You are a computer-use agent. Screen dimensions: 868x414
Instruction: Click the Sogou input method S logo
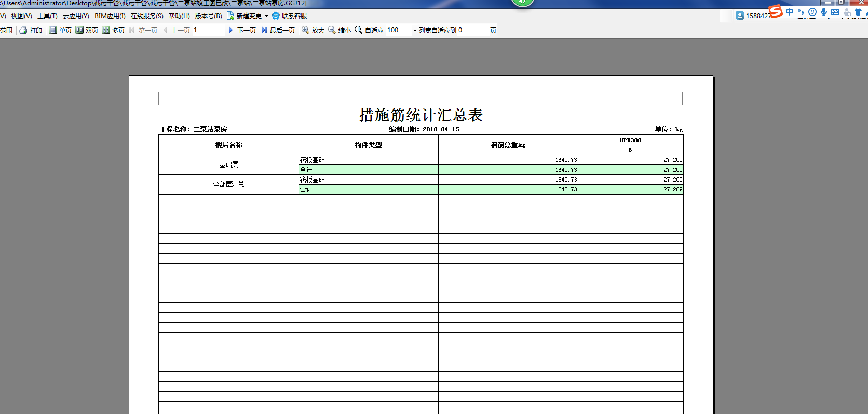tap(776, 11)
